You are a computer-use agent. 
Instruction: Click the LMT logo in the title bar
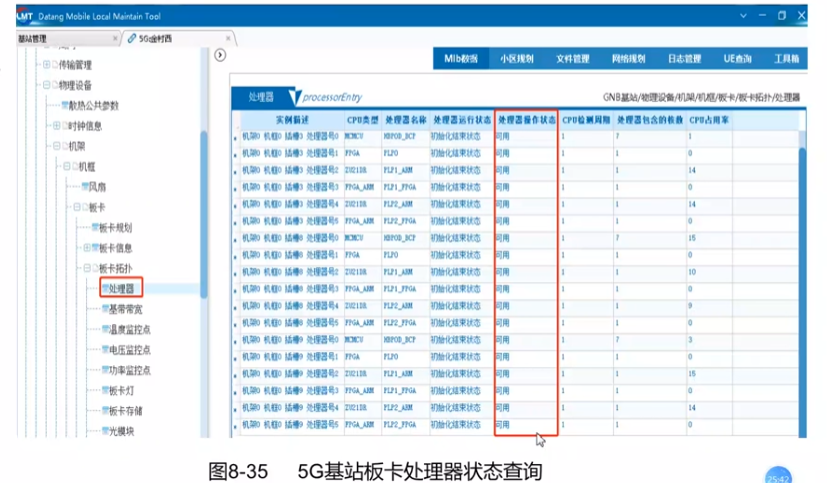pyautogui.click(x=25, y=16)
